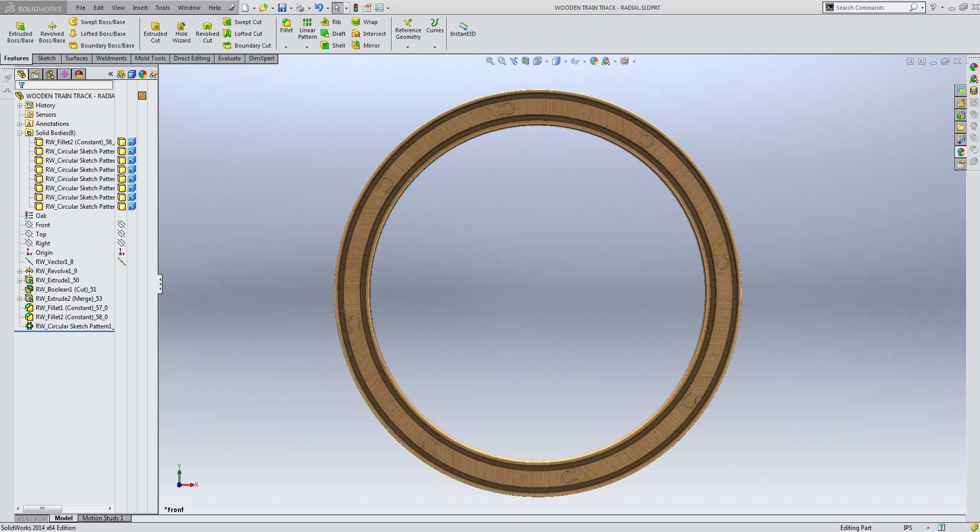Click the Extruded Cut button

155,32
